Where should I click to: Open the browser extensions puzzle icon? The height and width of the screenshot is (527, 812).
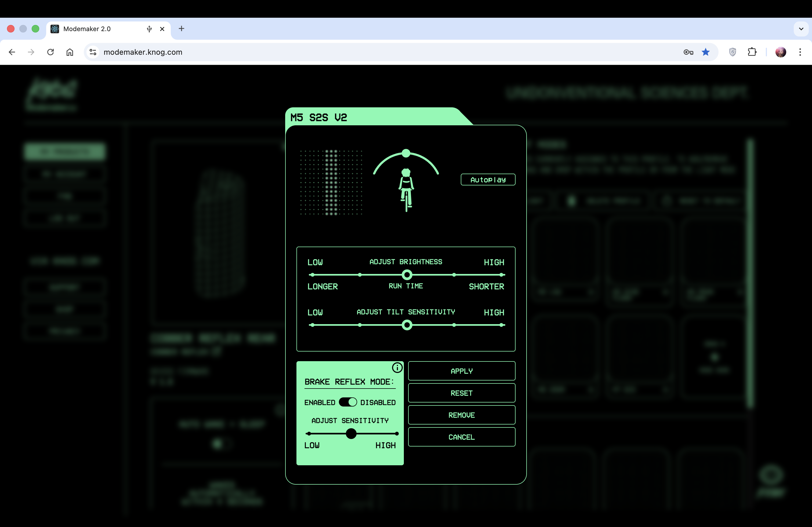752,52
